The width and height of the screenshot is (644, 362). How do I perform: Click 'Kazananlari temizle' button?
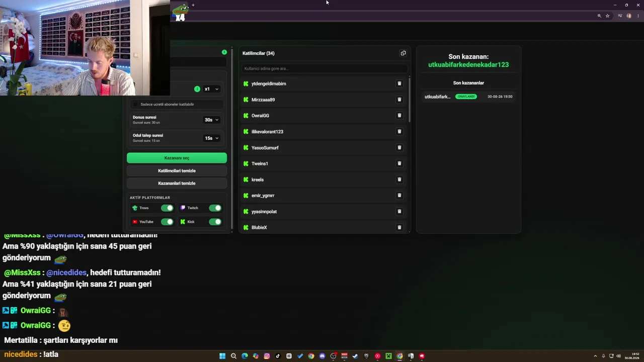[177, 184]
